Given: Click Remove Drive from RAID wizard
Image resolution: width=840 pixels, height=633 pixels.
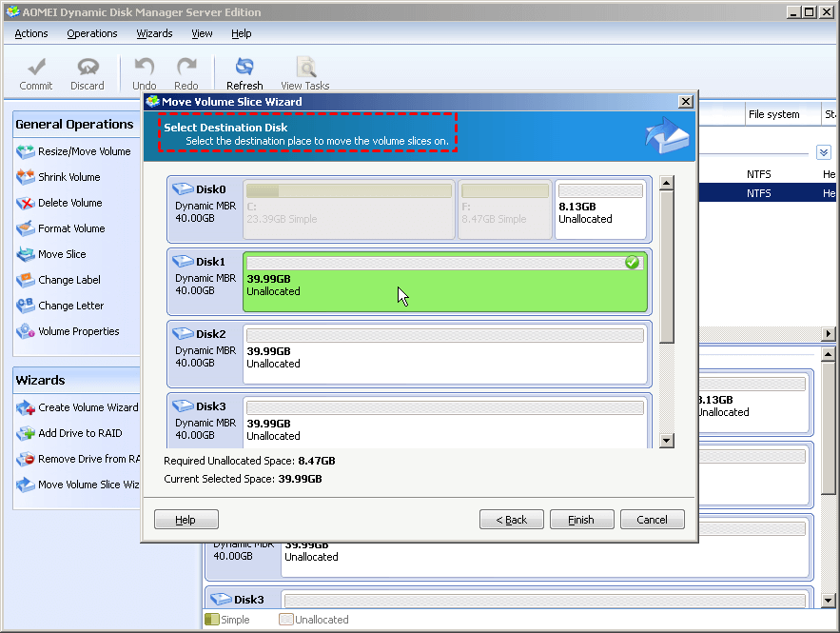Looking at the screenshot, I should (78, 459).
